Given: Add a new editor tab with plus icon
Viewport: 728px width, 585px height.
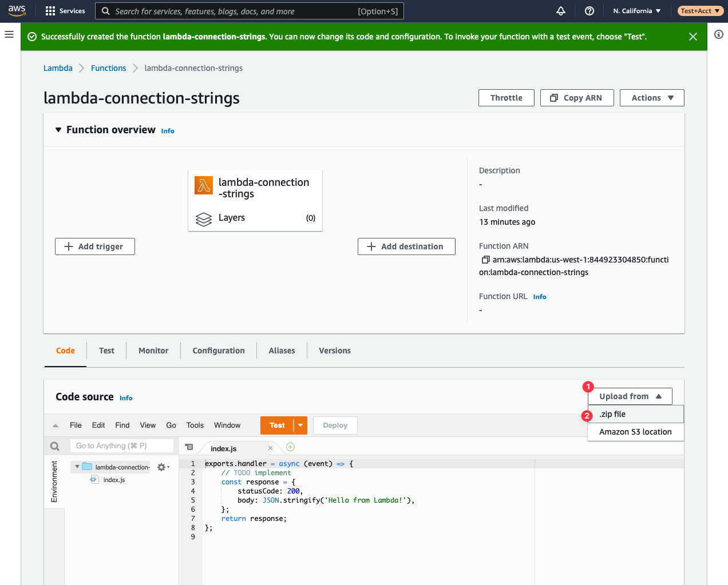Looking at the screenshot, I should coord(290,447).
